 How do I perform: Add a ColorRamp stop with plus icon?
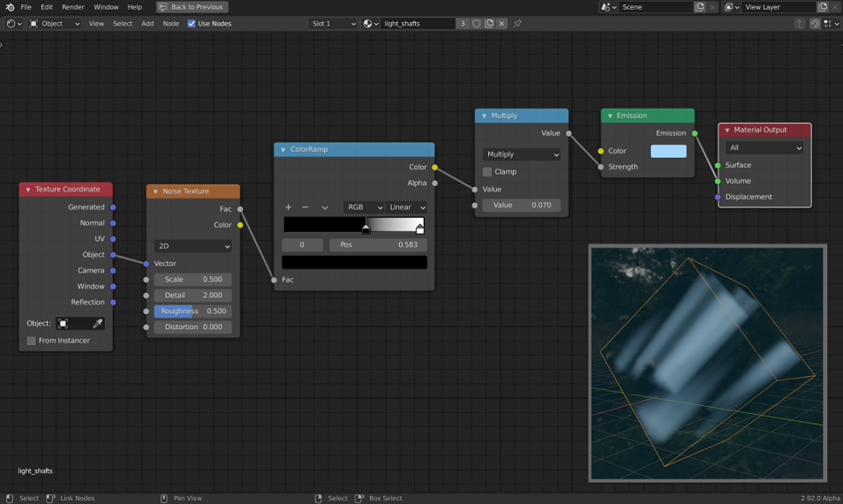(x=288, y=207)
